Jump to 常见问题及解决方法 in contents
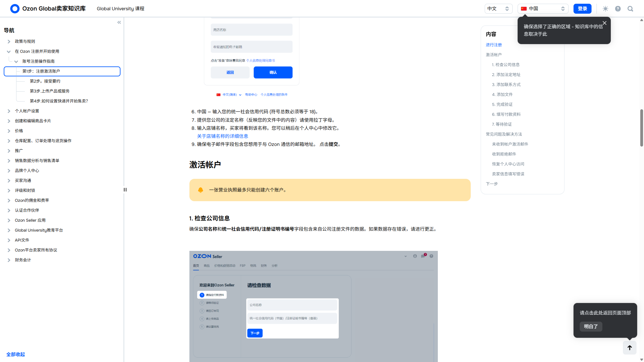The image size is (644, 362). click(504, 134)
